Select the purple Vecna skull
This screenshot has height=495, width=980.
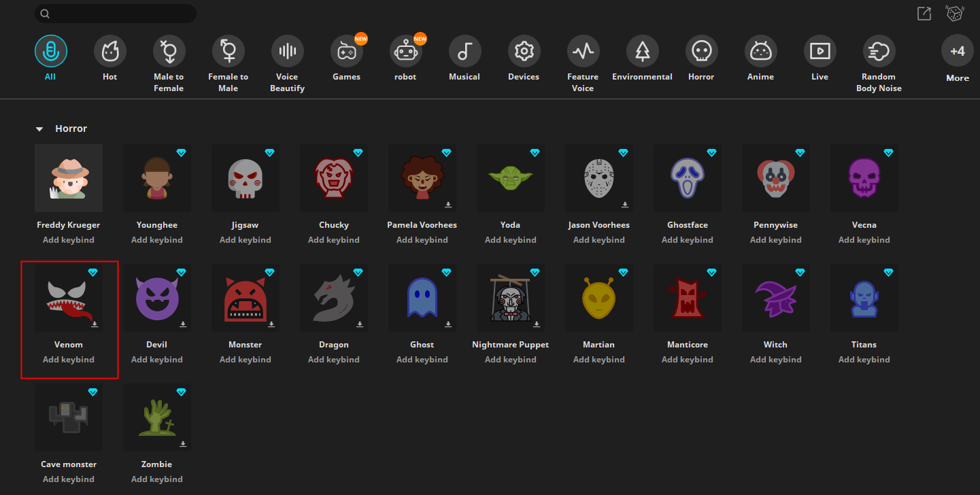864,178
